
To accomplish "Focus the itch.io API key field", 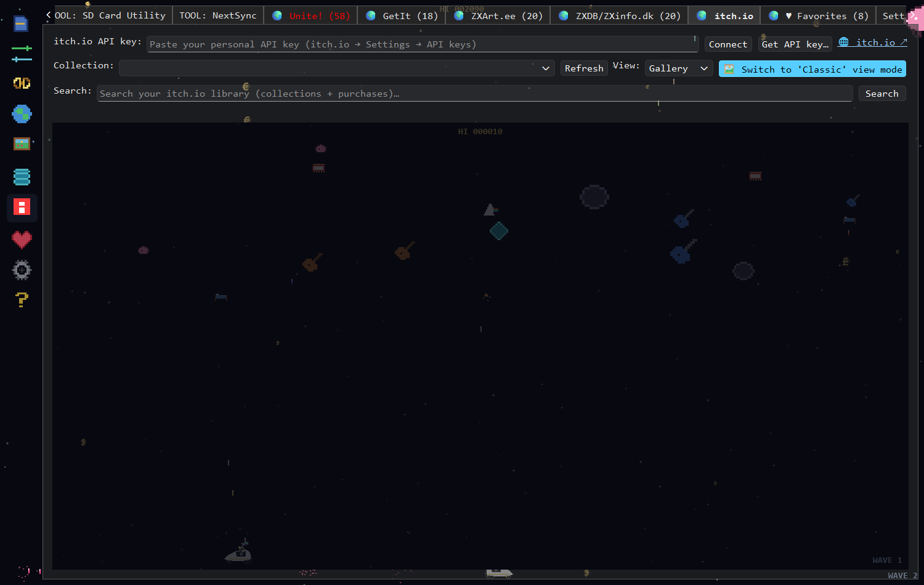I will [x=423, y=44].
